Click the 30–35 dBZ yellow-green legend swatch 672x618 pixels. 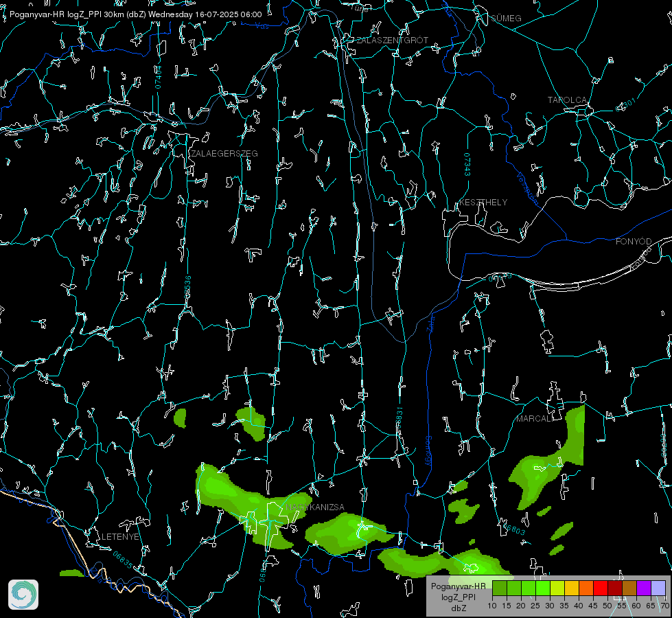[557, 588]
